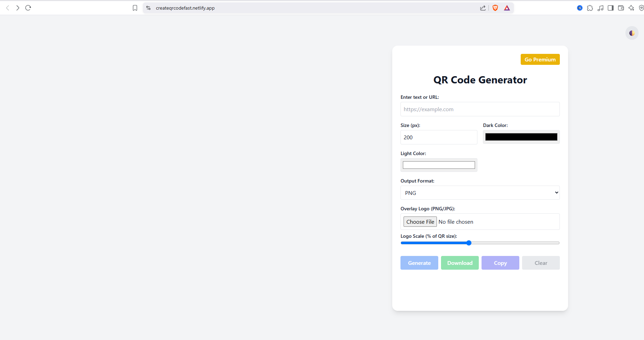Viewport: 644px width, 340px height.
Task: Open the extensions puzzle piece icon
Action: click(x=590, y=8)
